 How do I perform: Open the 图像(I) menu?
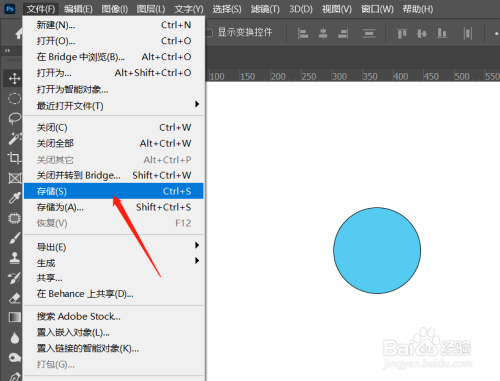[115, 9]
